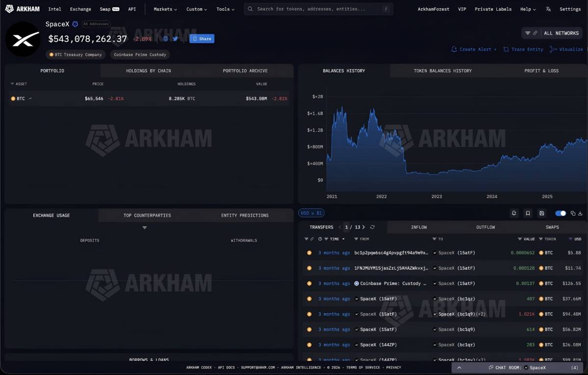Open the ArkhamForest link
588x375 pixels.
[433, 9]
